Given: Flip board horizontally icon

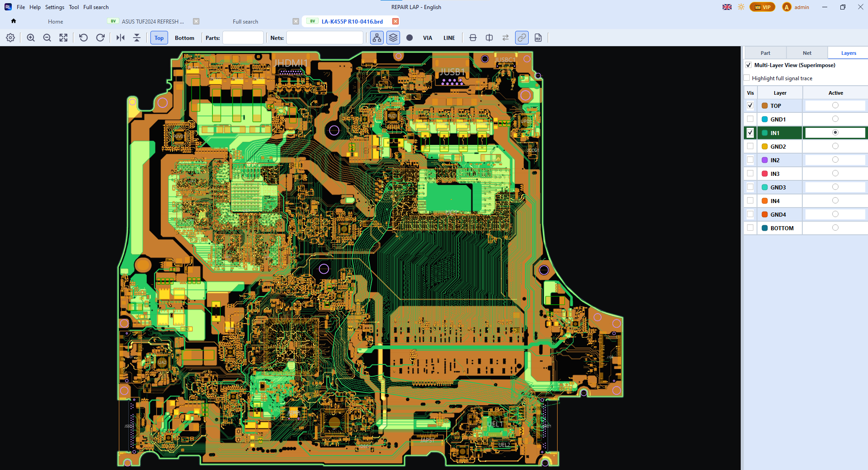Looking at the screenshot, I should pyautogui.click(x=121, y=38).
